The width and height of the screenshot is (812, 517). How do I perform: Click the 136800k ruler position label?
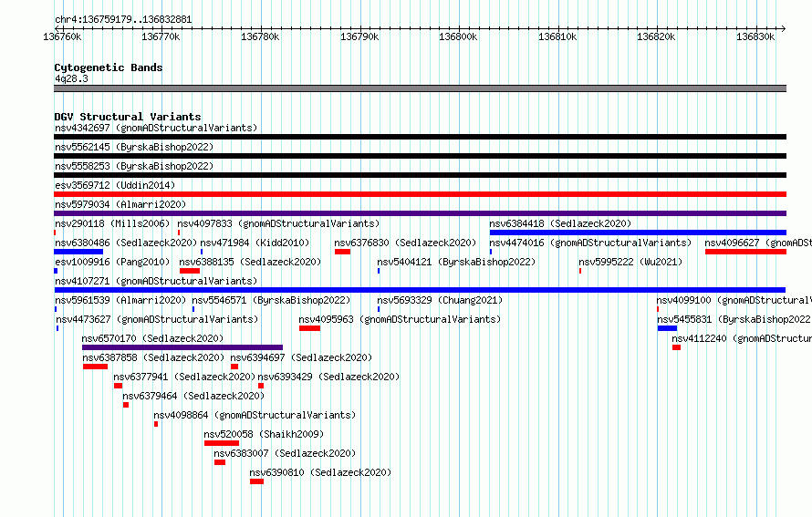tap(458, 36)
